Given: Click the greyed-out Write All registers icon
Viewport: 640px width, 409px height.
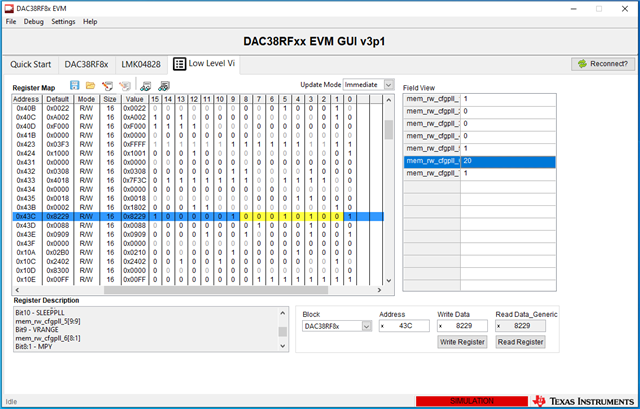Looking at the screenshot, I should coord(125,85).
